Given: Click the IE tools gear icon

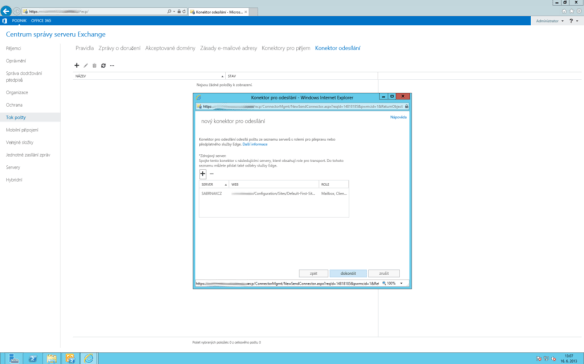Looking at the screenshot, I should [x=579, y=11].
